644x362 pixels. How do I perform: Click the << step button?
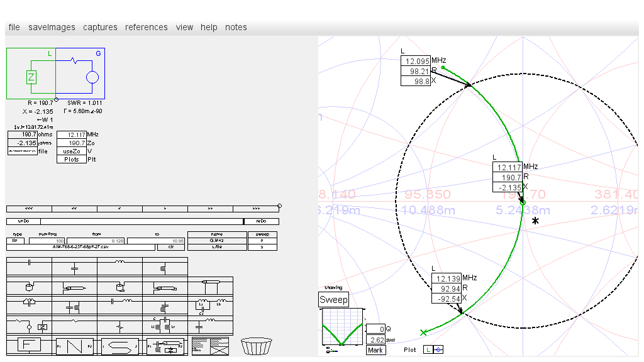point(74,209)
